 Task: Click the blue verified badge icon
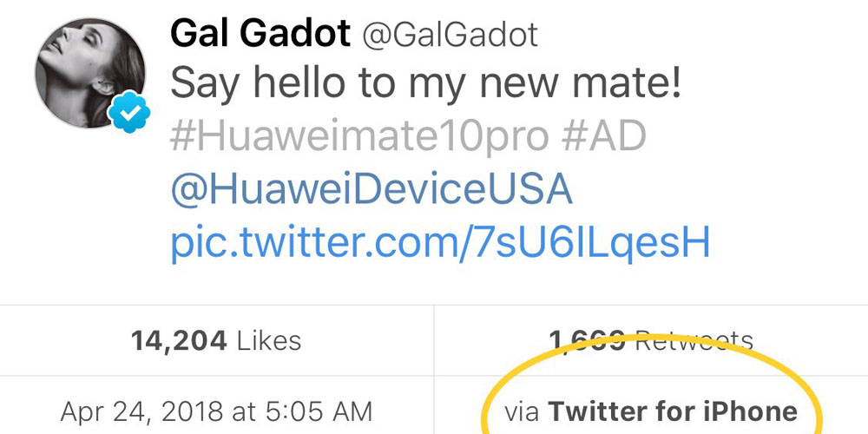coord(128,114)
